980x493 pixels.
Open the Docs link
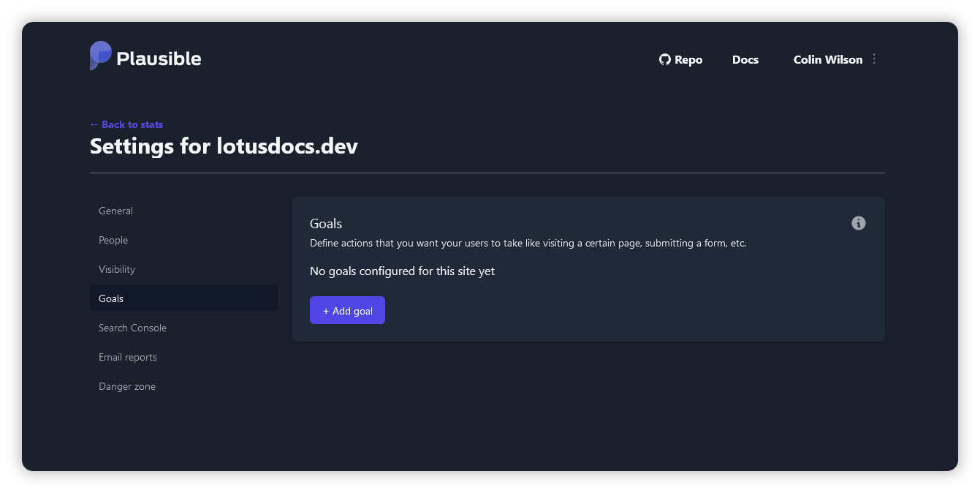pos(745,60)
